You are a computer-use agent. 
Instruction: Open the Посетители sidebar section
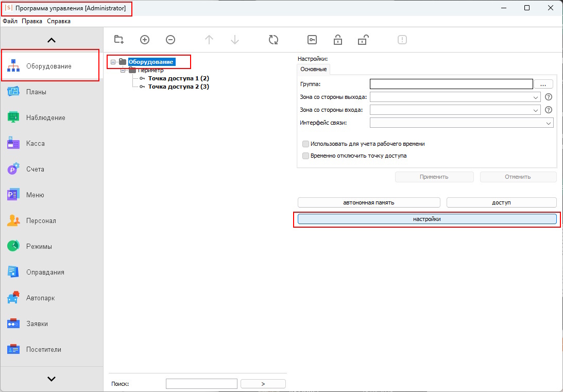coord(52,350)
